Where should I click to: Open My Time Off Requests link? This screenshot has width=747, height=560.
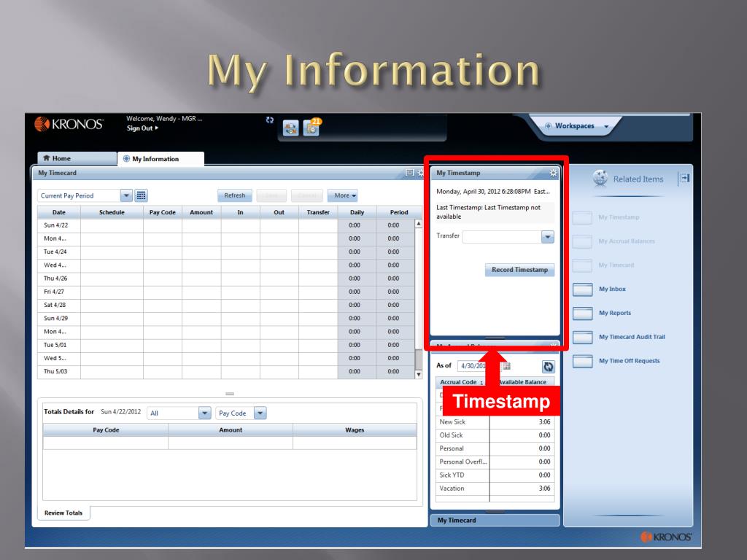pyautogui.click(x=630, y=360)
